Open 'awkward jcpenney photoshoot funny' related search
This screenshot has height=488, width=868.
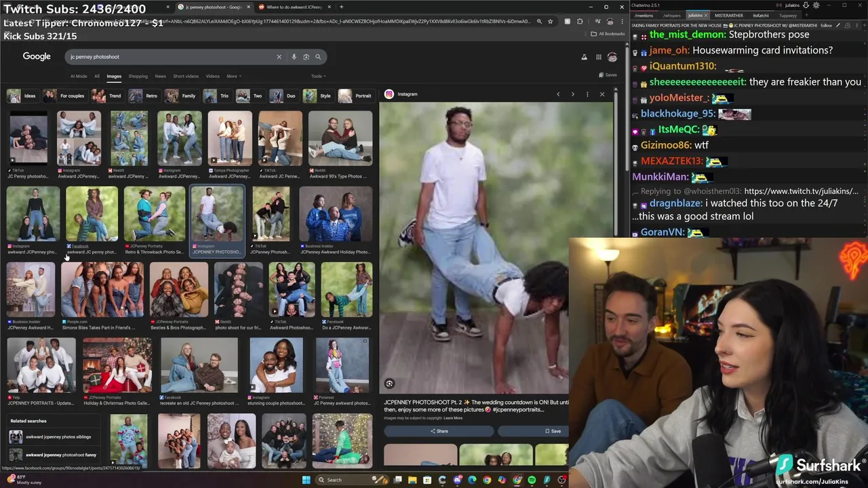click(53, 455)
